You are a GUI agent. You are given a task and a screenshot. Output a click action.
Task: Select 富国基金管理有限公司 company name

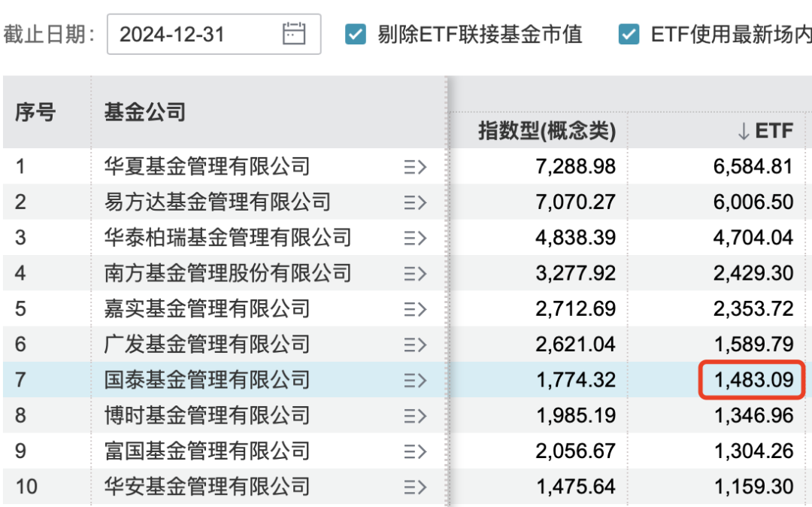click(207, 451)
